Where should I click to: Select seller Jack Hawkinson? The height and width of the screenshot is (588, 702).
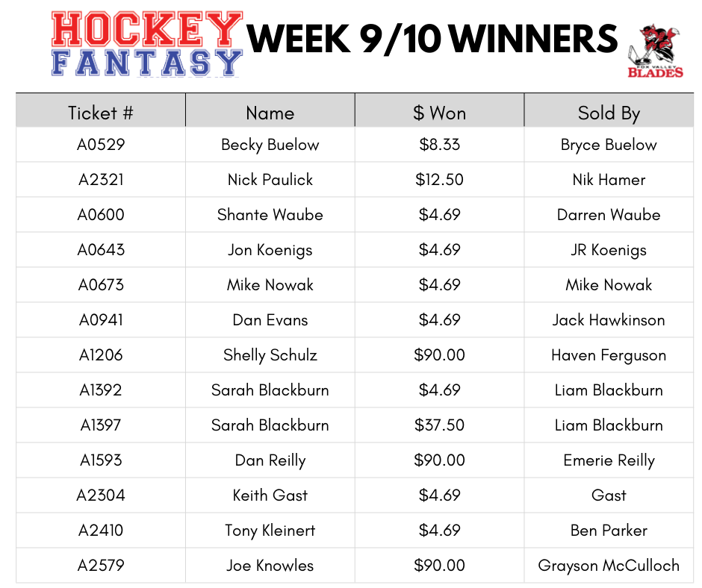coord(609,320)
